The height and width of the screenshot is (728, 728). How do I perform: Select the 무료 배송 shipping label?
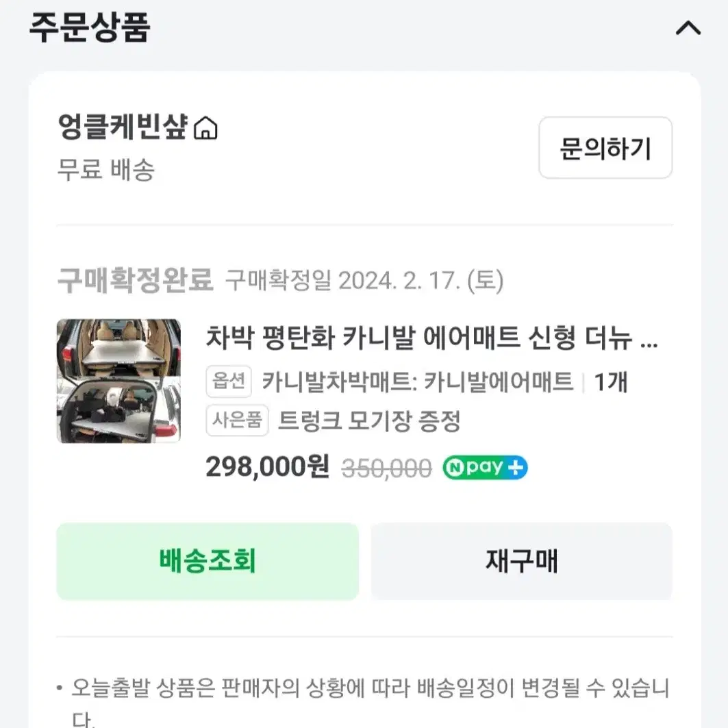[x=106, y=169]
